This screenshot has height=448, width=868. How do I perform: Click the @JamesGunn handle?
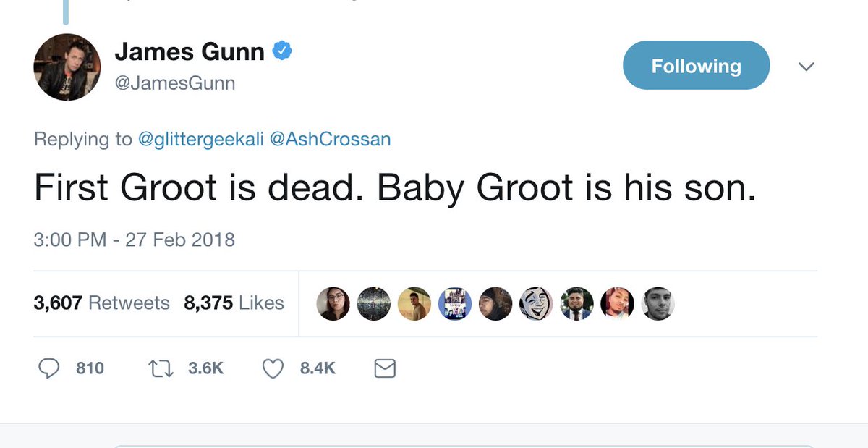pos(174,84)
